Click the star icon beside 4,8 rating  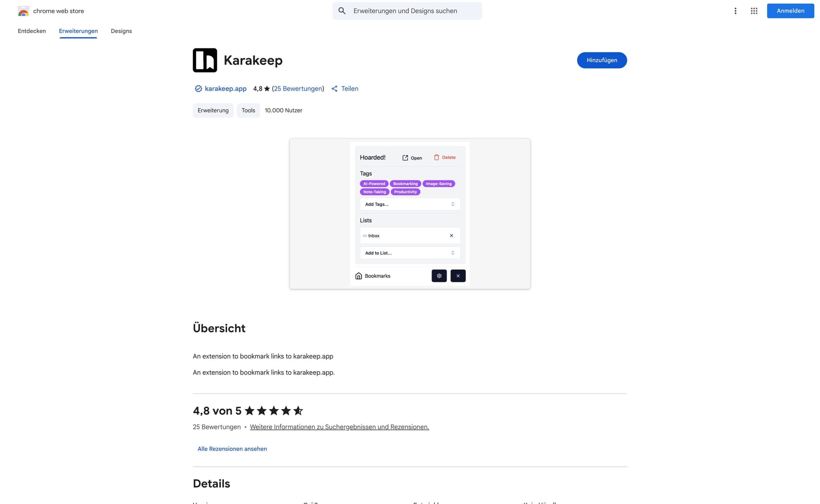(267, 89)
